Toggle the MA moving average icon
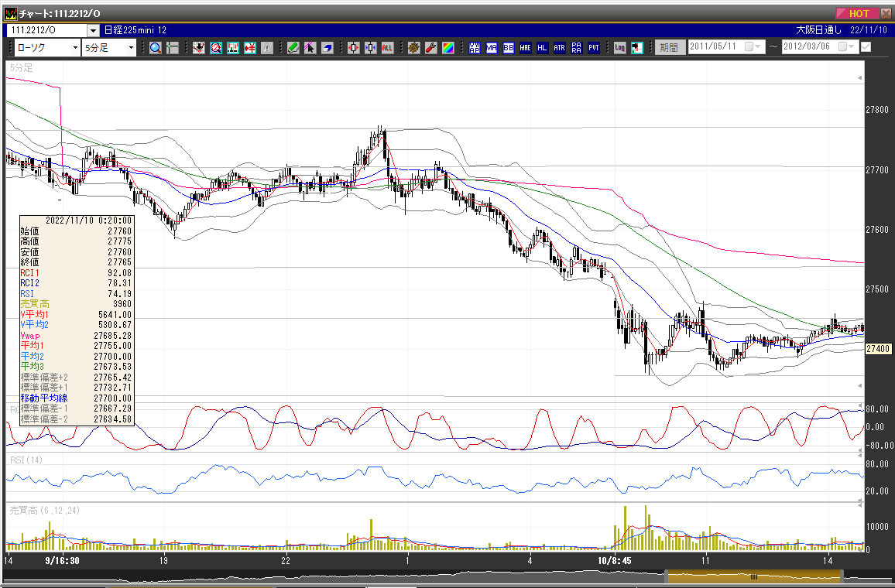Viewport: 895px width, 588px height. coord(492,48)
